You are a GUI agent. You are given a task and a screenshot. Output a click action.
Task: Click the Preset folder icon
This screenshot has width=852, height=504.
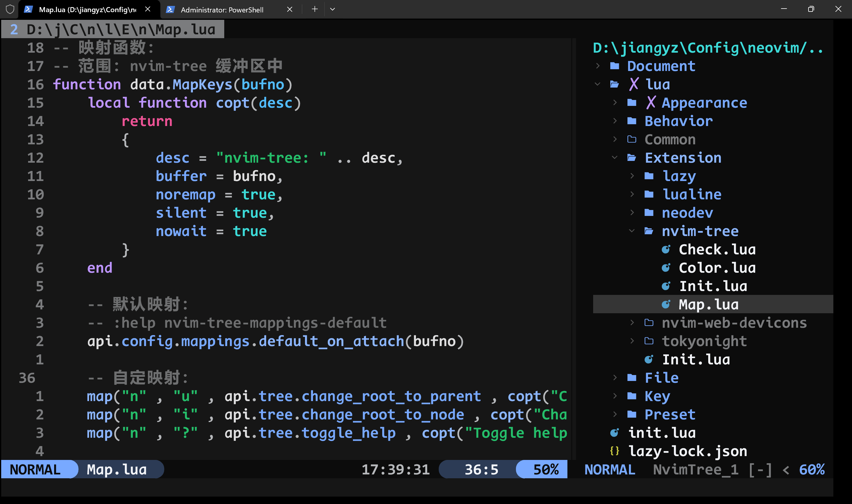(632, 414)
